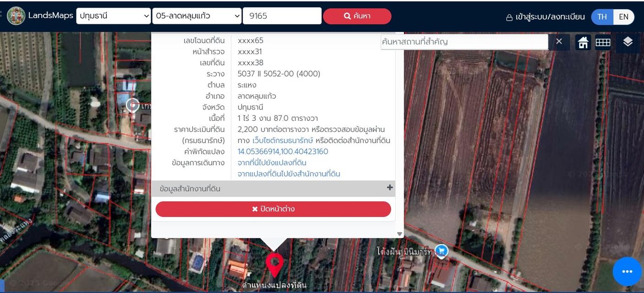Viewport: 644px width, 293px height.
Task: Open จากที่นี่ไปยังแปลงที่ดิน directions link
Action: pyautogui.click(x=272, y=163)
